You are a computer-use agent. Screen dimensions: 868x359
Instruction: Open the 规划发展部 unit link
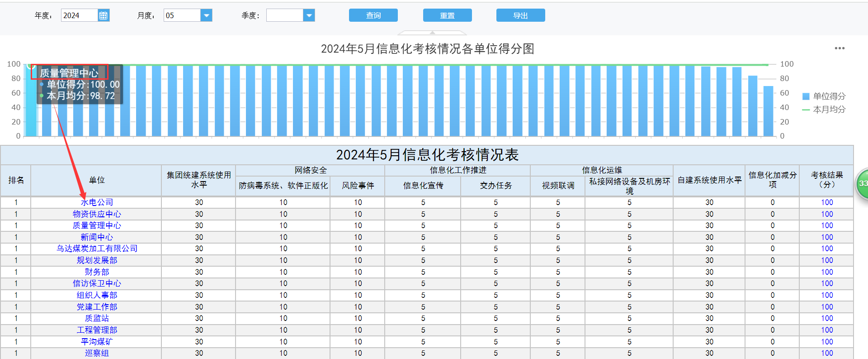click(x=97, y=260)
